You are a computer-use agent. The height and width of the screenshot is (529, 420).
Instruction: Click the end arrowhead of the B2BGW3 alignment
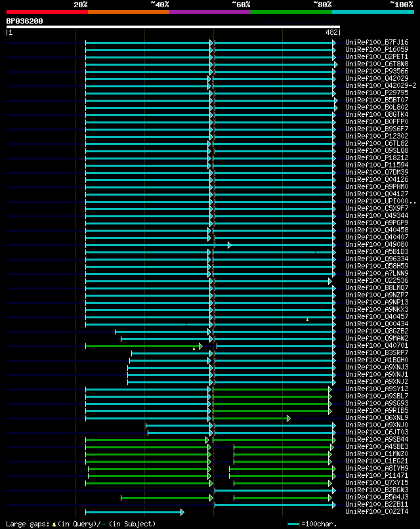coord(334,491)
